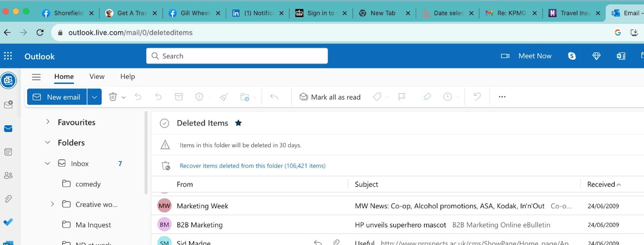
Task: Open the comedy folder
Action: [88, 184]
